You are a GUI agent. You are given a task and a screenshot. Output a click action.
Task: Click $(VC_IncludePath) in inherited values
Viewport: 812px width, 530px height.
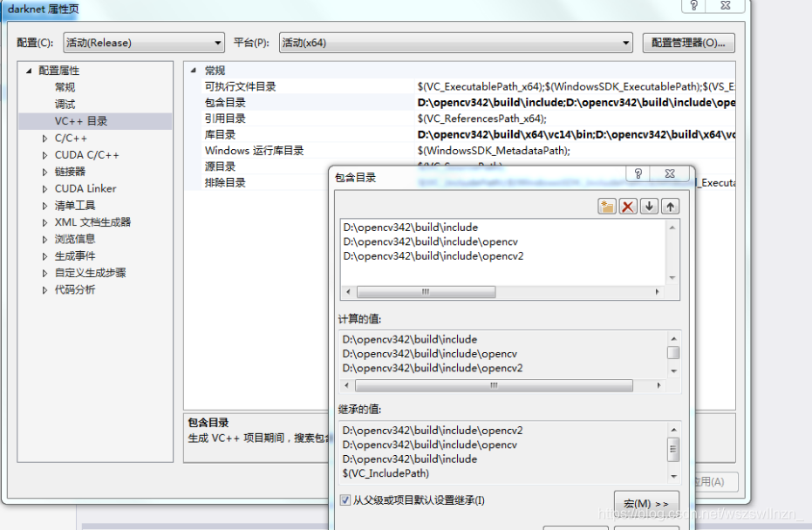[386, 473]
